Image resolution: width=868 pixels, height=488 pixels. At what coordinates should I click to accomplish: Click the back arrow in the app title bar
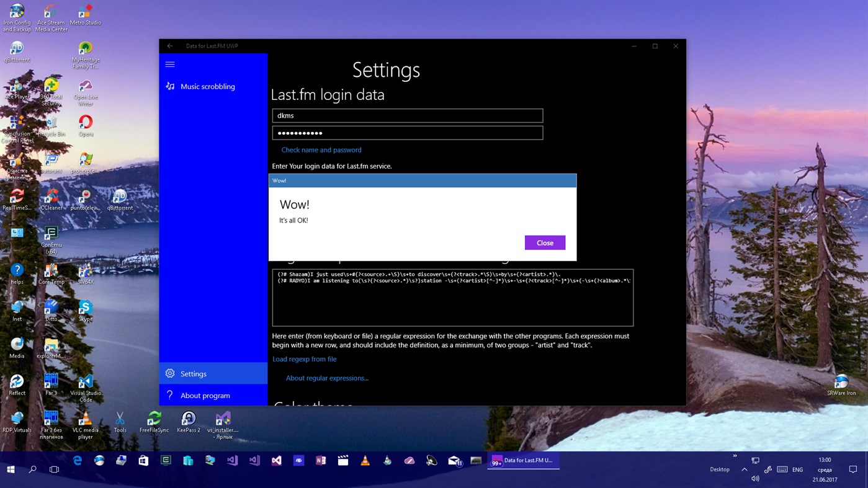coord(170,45)
